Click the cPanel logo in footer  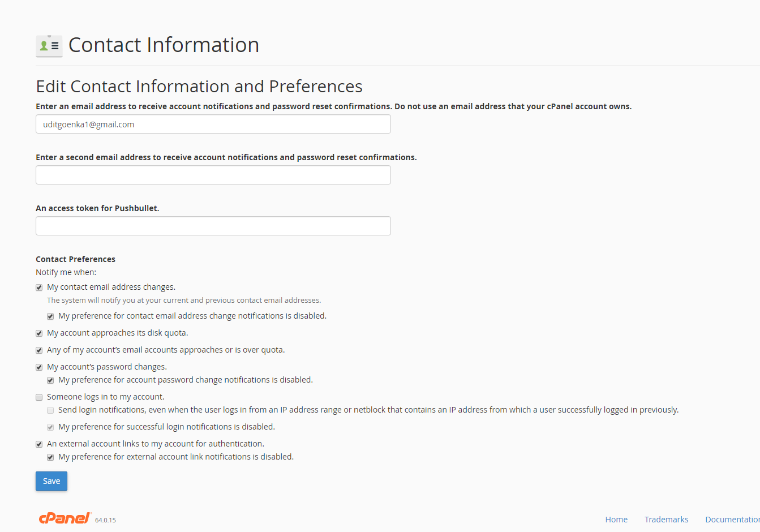pyautogui.click(x=65, y=518)
